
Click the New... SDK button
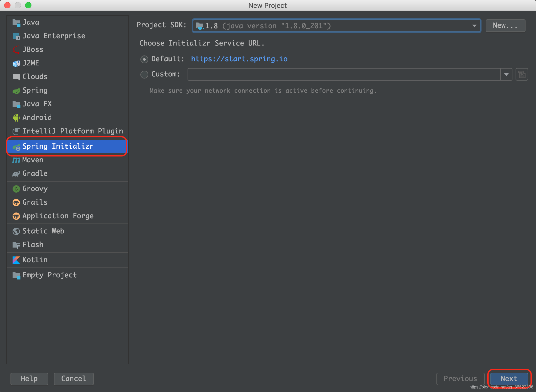505,26
